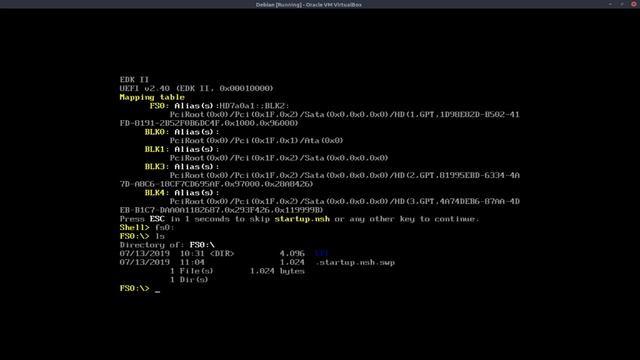Click the 'BLK0:' mapping label
Viewport: 640px width, 360px height.
[x=157, y=132]
